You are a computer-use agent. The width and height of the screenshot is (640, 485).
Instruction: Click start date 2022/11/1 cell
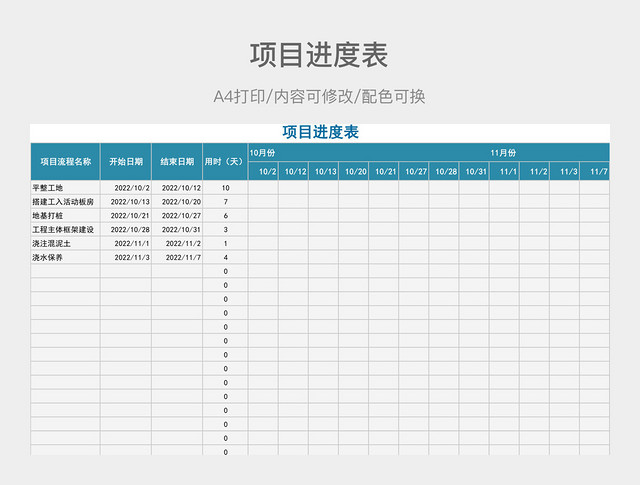[x=126, y=243]
